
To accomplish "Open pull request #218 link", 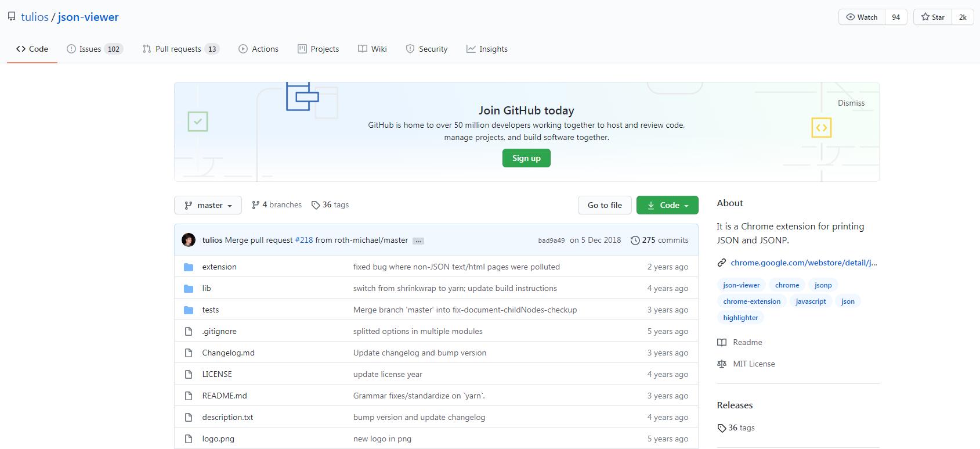I will [303, 240].
